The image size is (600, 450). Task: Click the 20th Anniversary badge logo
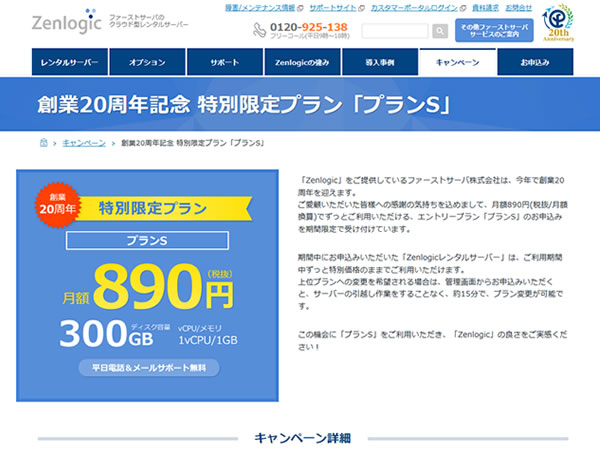558,22
